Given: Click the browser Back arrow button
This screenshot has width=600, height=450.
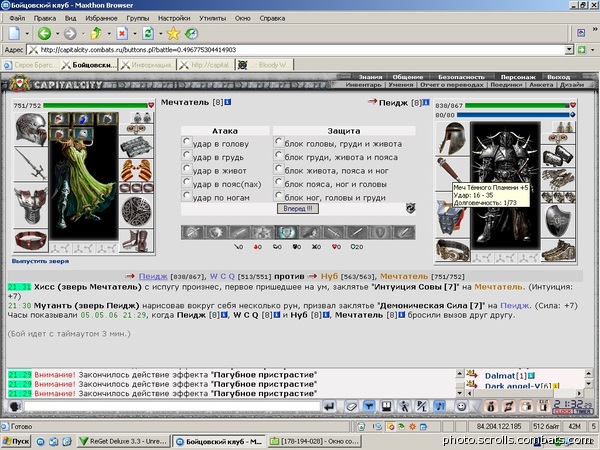Looking at the screenshot, I should pyautogui.click(x=44, y=34).
